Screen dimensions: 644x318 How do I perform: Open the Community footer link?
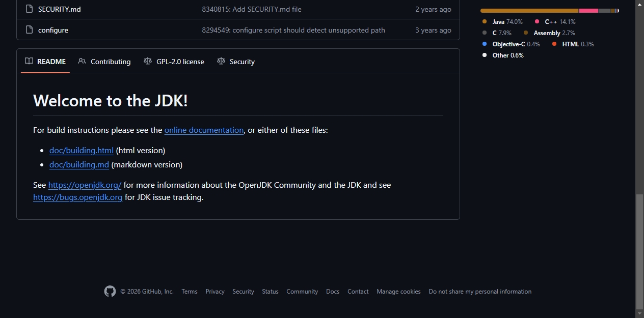click(x=302, y=292)
